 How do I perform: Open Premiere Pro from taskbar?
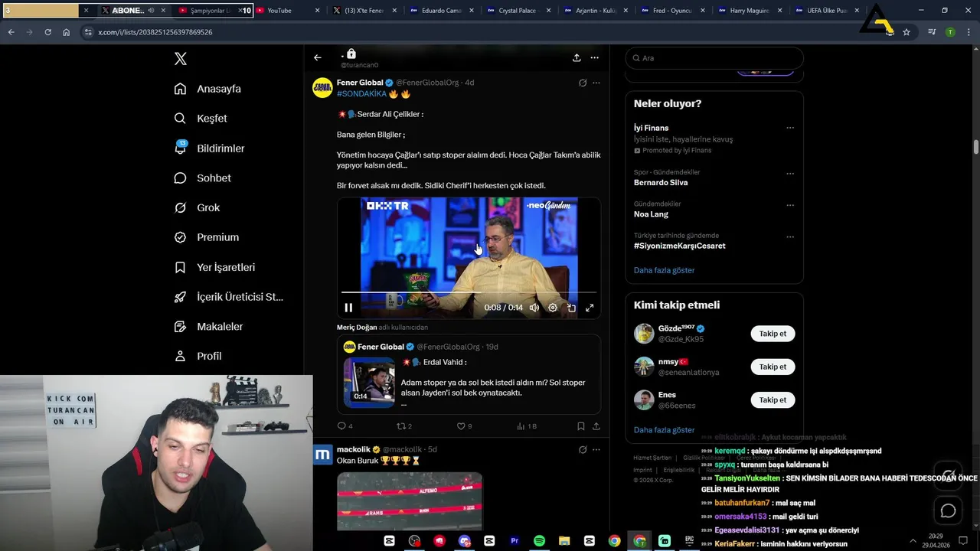514,540
